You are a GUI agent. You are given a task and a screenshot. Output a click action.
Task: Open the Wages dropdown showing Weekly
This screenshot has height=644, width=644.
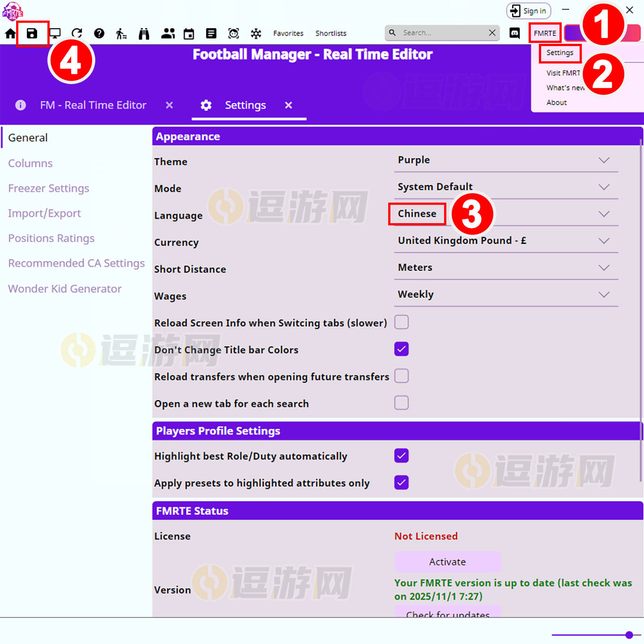[x=506, y=295]
